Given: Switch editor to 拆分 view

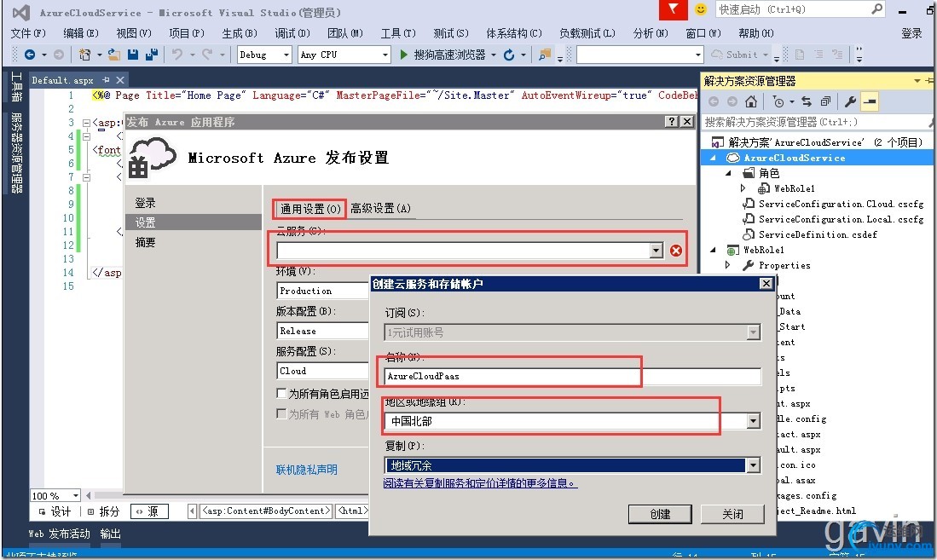Looking at the screenshot, I should 103,511.
